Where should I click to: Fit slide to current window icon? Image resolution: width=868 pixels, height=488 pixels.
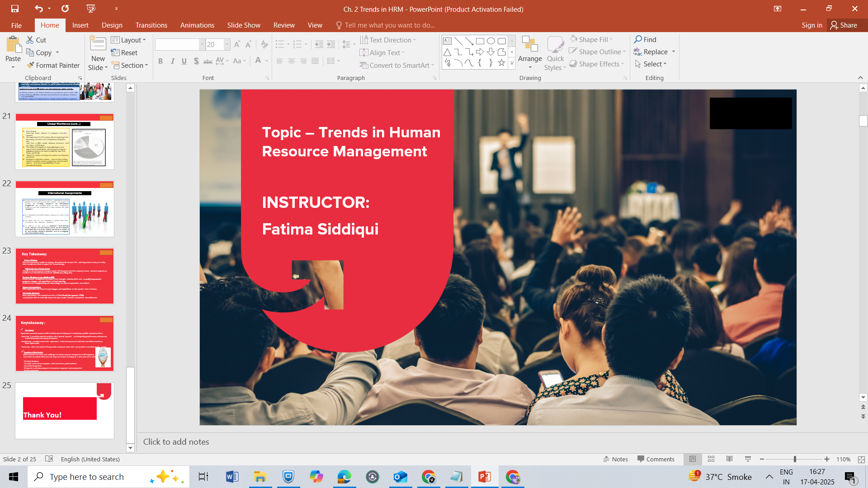pyautogui.click(x=861, y=459)
